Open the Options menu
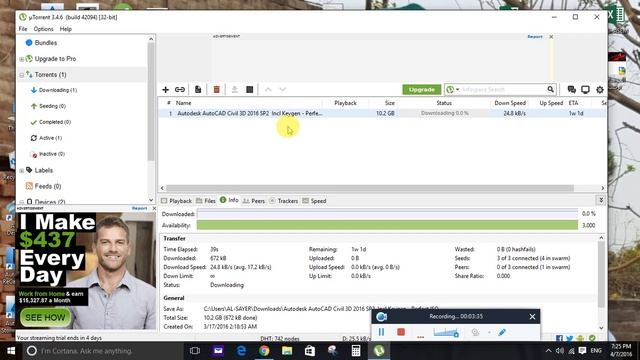The width and height of the screenshot is (640, 360). [x=43, y=29]
